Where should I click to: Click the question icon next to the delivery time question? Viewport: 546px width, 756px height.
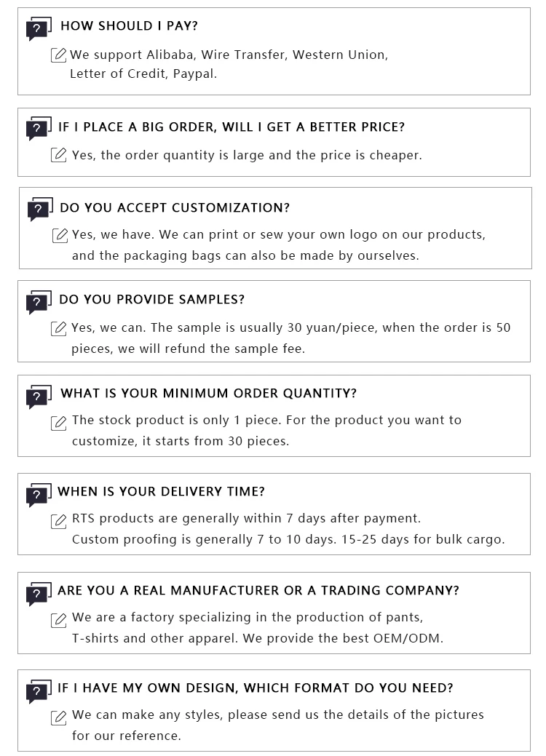coord(38,494)
